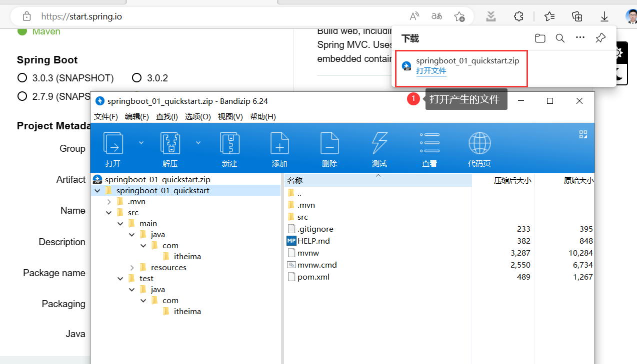The image size is (637, 364).
Task: Open the dropdown arrow beside 解压
Action: [198, 142]
